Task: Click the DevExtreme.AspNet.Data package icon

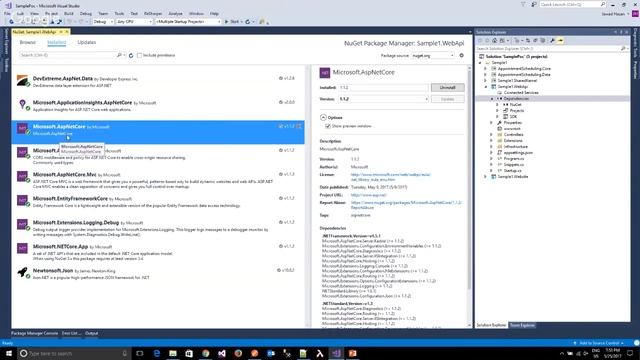Action: tap(22, 80)
